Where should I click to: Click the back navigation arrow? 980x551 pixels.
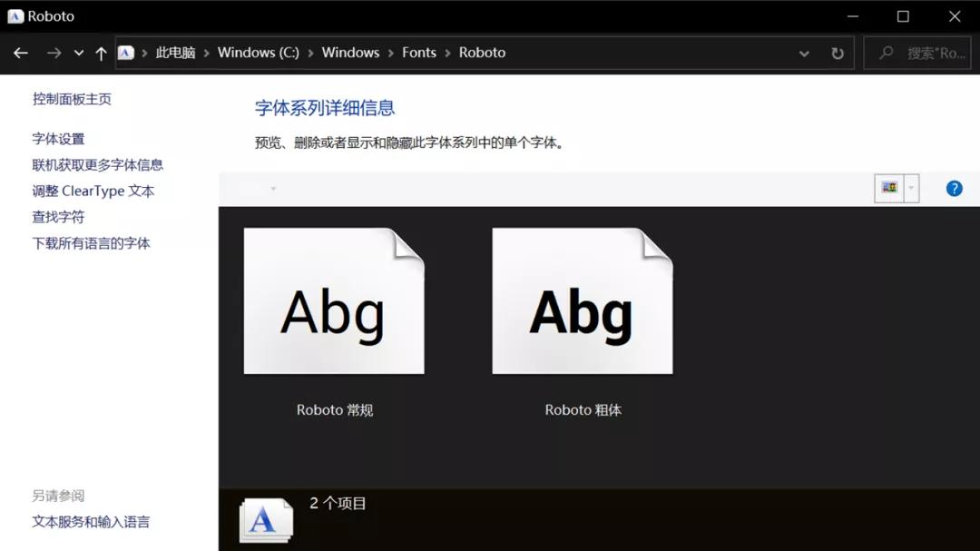[x=20, y=53]
